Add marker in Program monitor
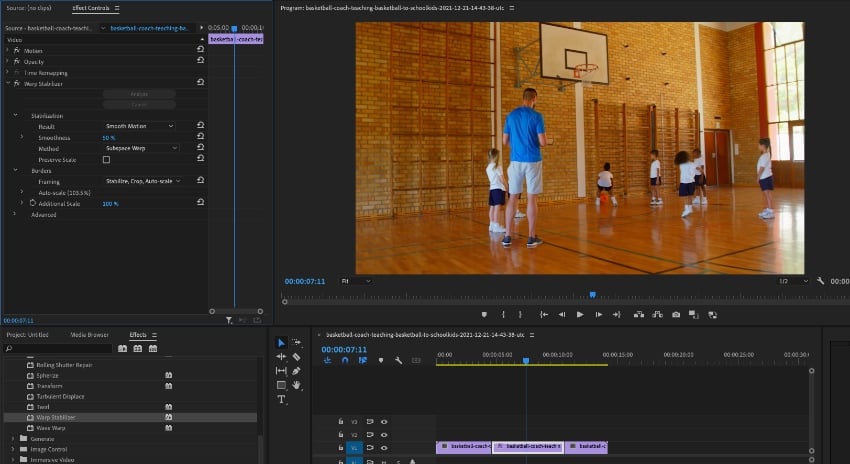This screenshot has height=464, width=850. point(484,314)
